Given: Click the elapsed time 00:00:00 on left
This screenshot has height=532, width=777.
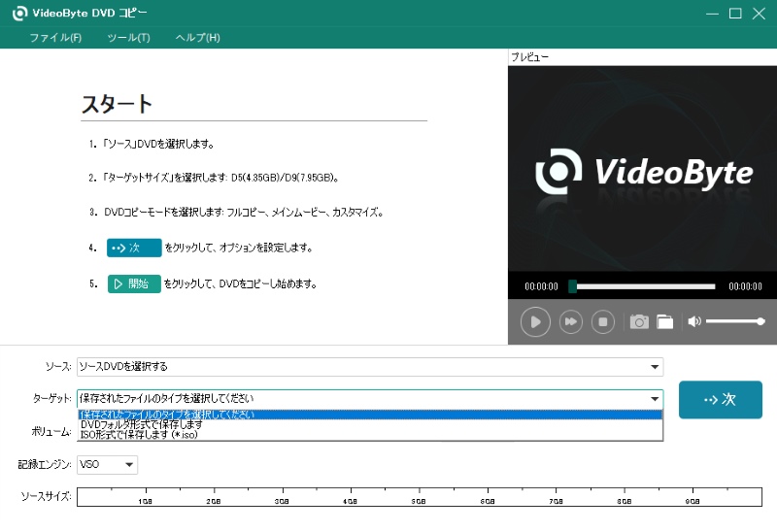Looking at the screenshot, I should click(541, 286).
